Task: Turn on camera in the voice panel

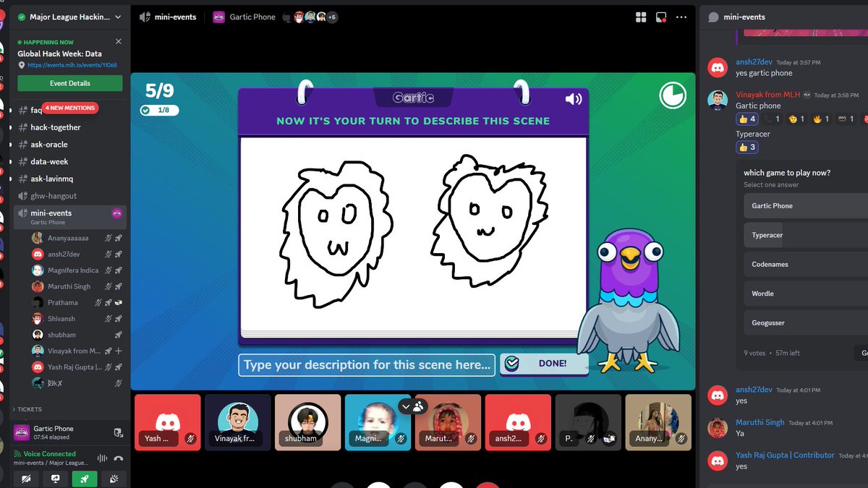Action: click(27, 479)
